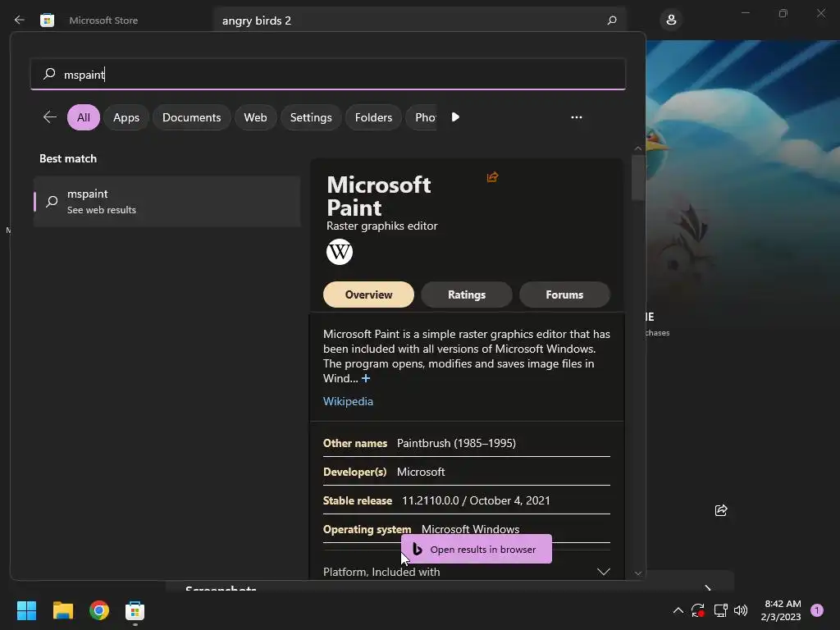The height and width of the screenshot is (630, 840).
Task: Select the Settings filter
Action: [x=311, y=117]
